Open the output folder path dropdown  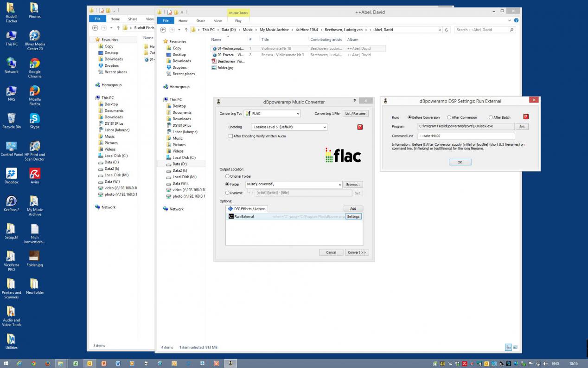click(x=340, y=185)
